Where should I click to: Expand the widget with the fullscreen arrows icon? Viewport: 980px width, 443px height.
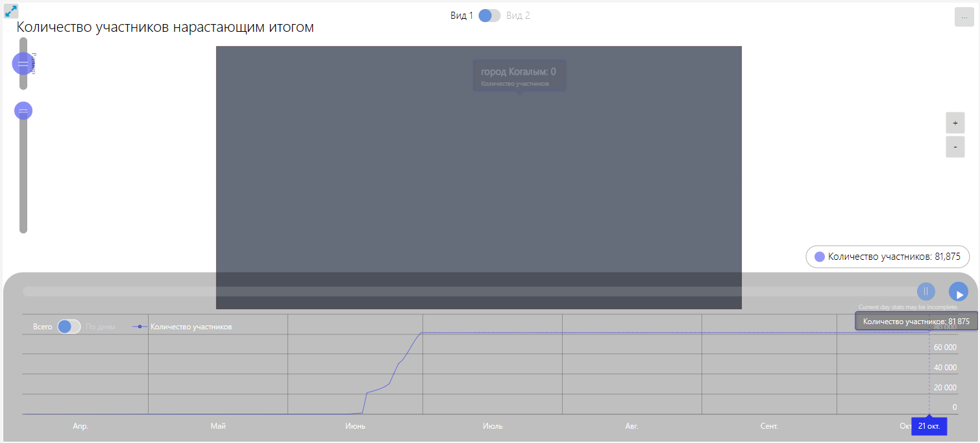pos(11,10)
